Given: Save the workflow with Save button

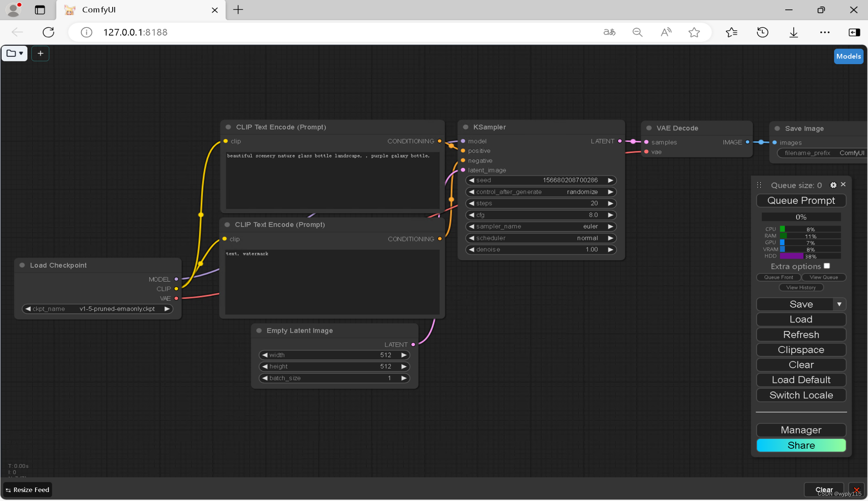Looking at the screenshot, I should (x=795, y=304).
